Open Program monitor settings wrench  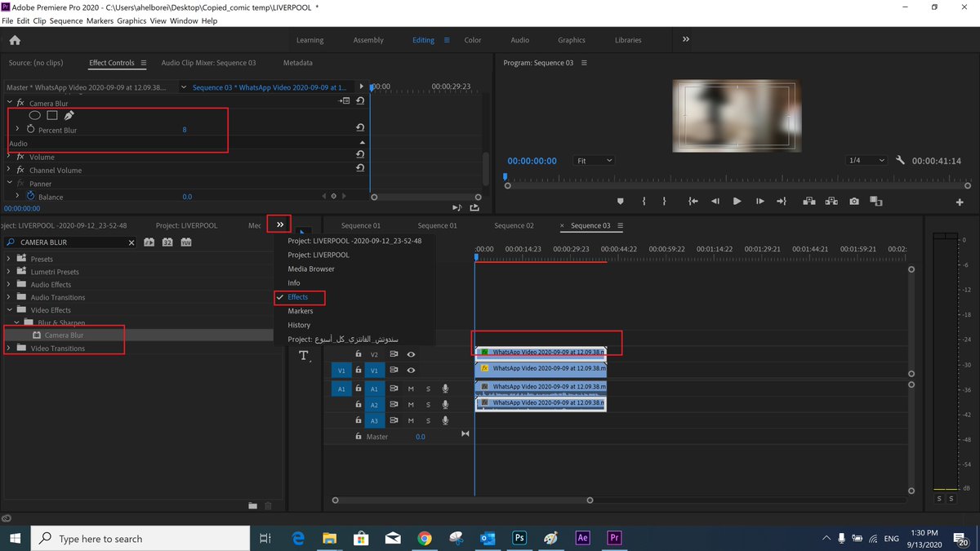point(900,161)
